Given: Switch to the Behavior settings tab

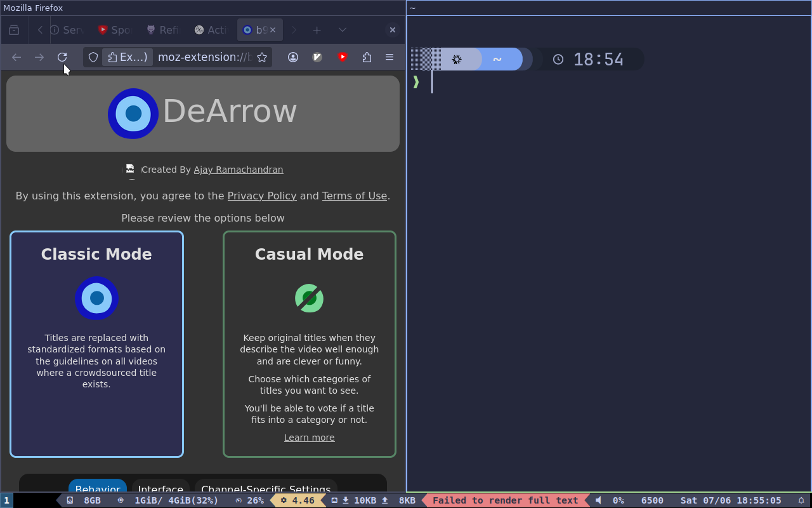Looking at the screenshot, I should (x=98, y=486).
